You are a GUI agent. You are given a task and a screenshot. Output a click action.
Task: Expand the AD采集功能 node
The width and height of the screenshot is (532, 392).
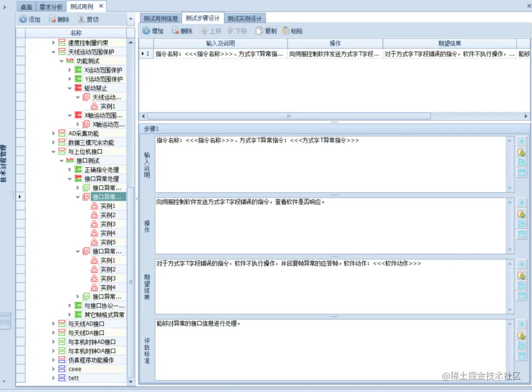[x=53, y=133]
